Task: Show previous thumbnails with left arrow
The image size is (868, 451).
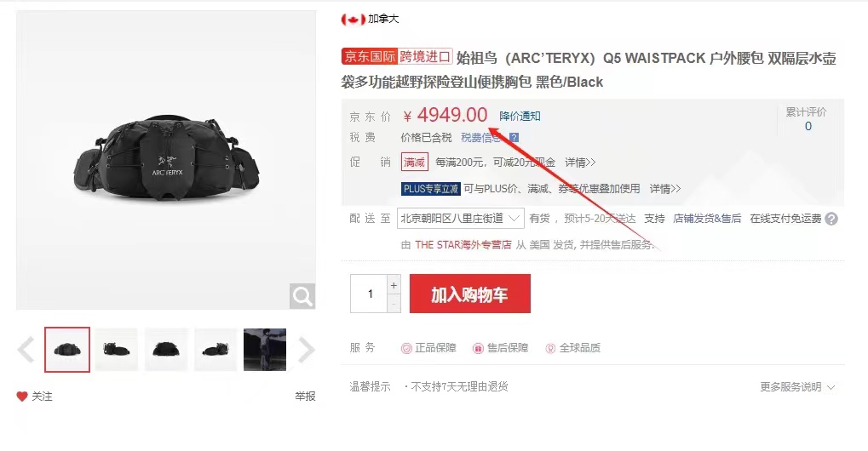Action: coord(26,349)
